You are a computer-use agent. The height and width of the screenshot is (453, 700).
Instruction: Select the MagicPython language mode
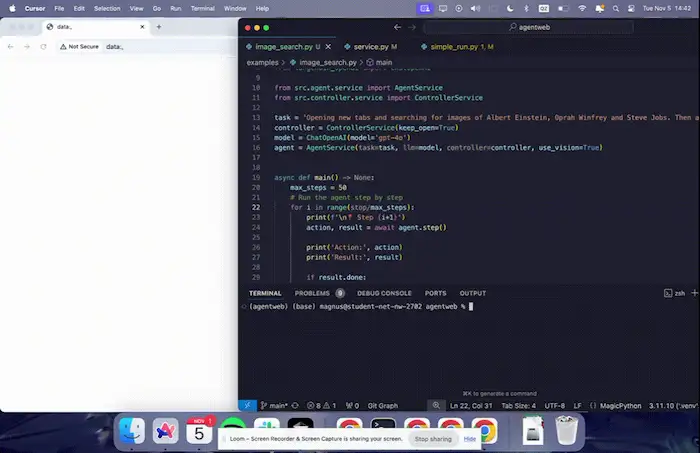click(618, 405)
